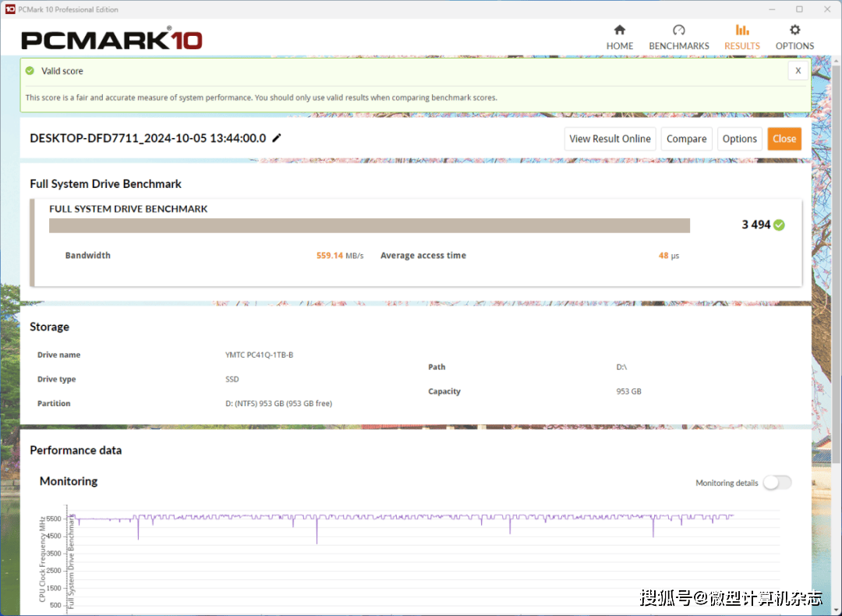Image resolution: width=842 pixels, height=616 pixels.
Task: Click the Drive type value SSD
Action: tap(232, 379)
